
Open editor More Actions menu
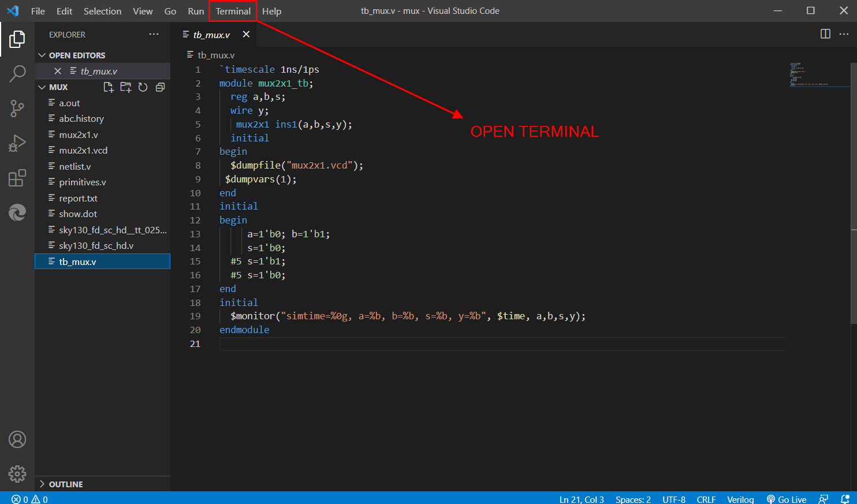click(x=844, y=34)
